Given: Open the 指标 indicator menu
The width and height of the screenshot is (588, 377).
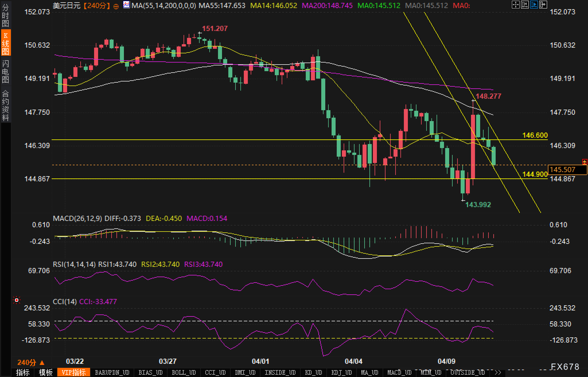Looking at the screenshot, I should pos(23,373).
